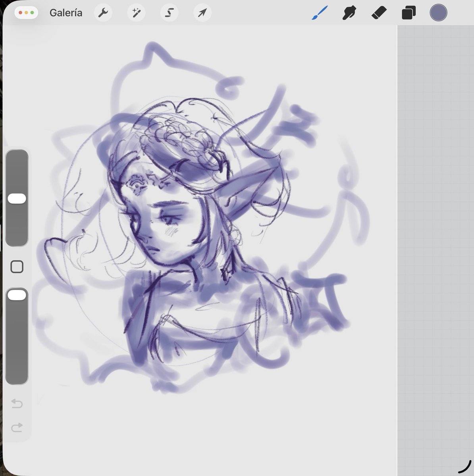Tap the square modify button in the sidebar
This screenshot has height=476, width=474.
17,267
